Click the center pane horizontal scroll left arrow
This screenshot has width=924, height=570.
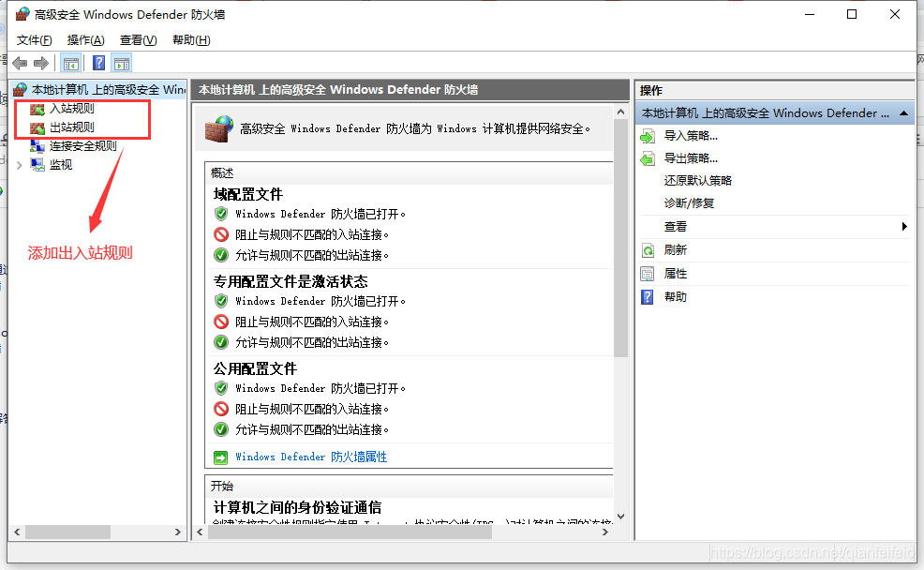[200, 532]
